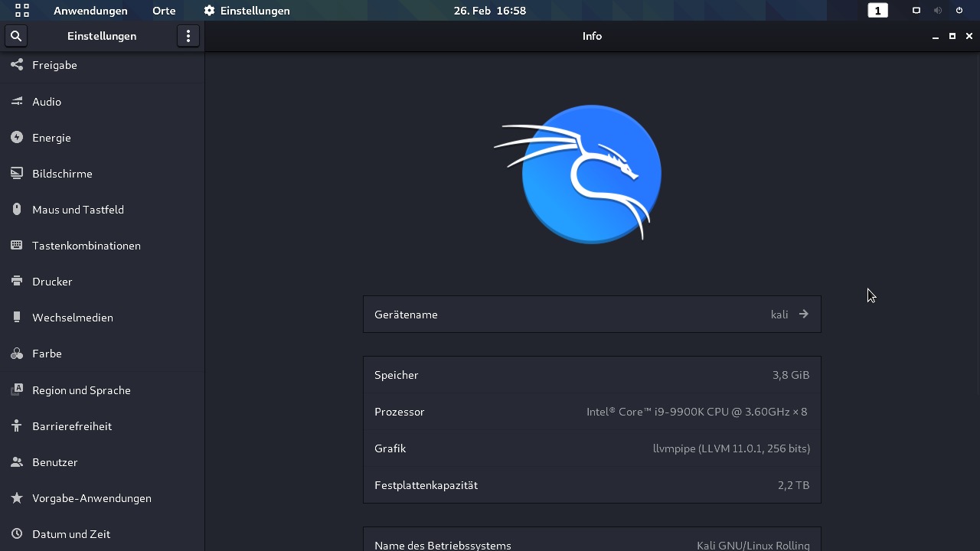
Task: Click the search magnifier in Einstellungen
Action: tap(15, 35)
